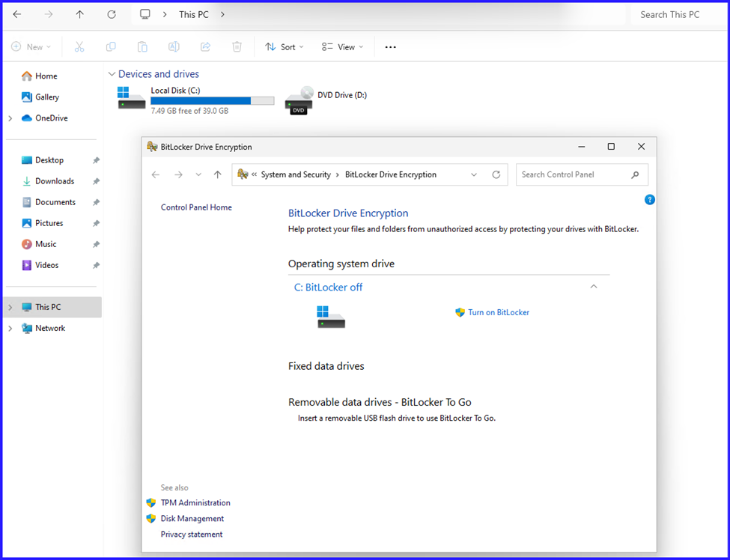Click the Delete trash icon in Explorer toolbar
Viewport: 730px width, 560px height.
tap(237, 47)
